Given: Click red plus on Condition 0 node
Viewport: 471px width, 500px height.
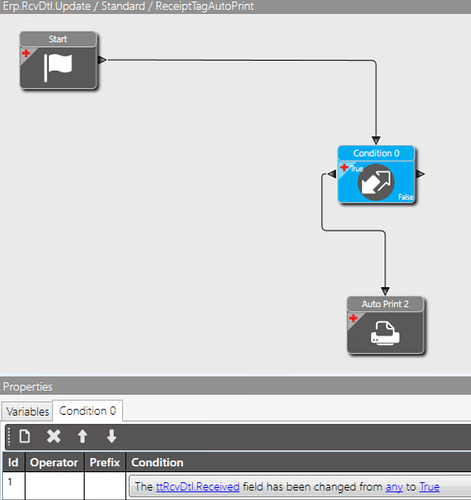Looking at the screenshot, I should coord(344,167).
